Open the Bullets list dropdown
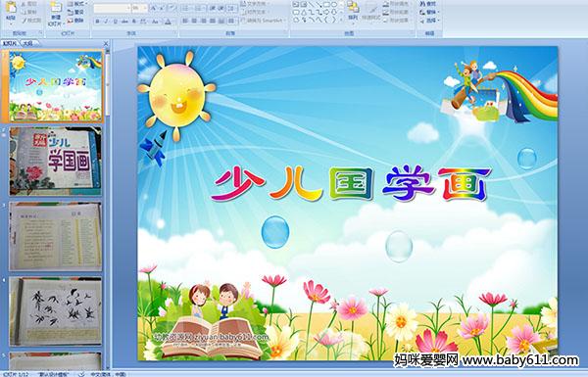588x377 pixels. [x=187, y=8]
